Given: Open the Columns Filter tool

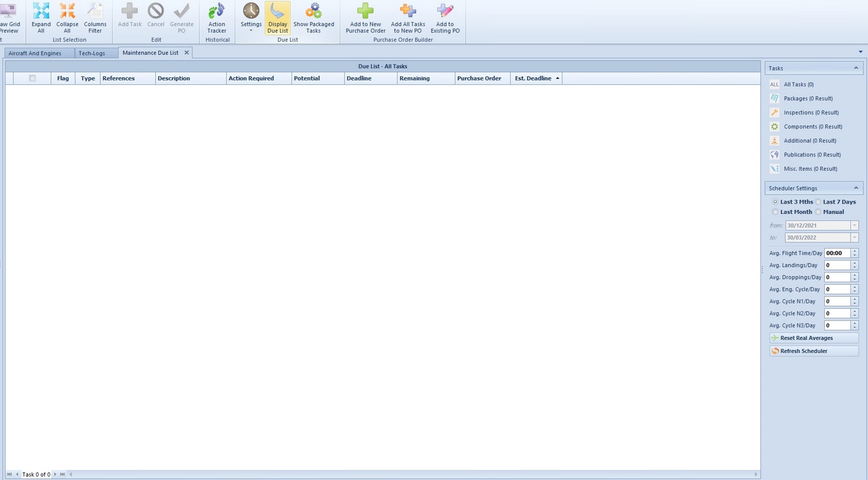Looking at the screenshot, I should [95, 18].
